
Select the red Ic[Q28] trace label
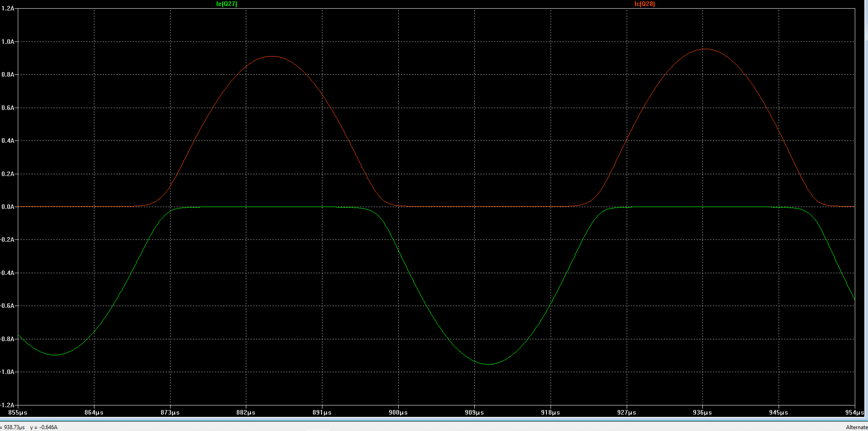click(645, 4)
